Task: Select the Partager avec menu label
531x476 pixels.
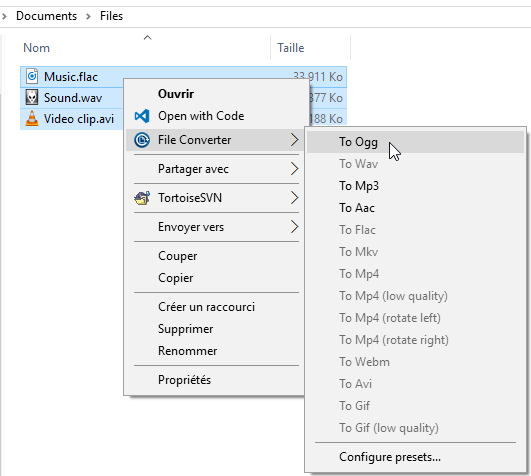Action: [193, 169]
